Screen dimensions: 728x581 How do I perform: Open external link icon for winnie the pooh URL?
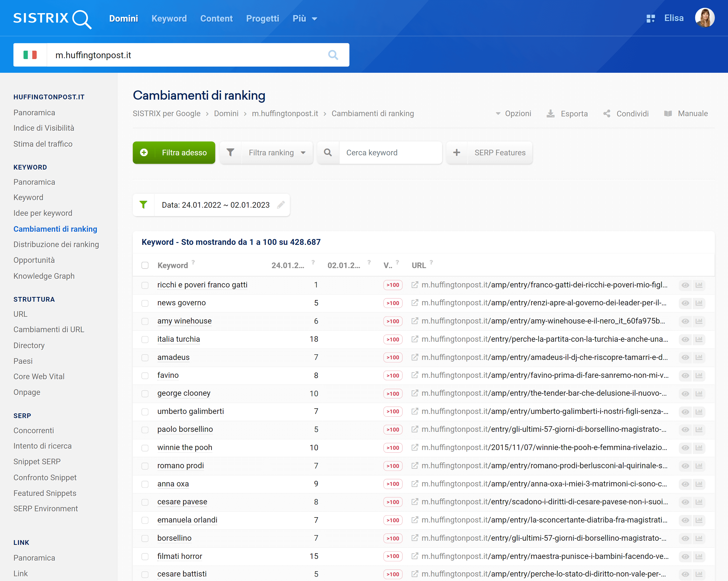(415, 447)
